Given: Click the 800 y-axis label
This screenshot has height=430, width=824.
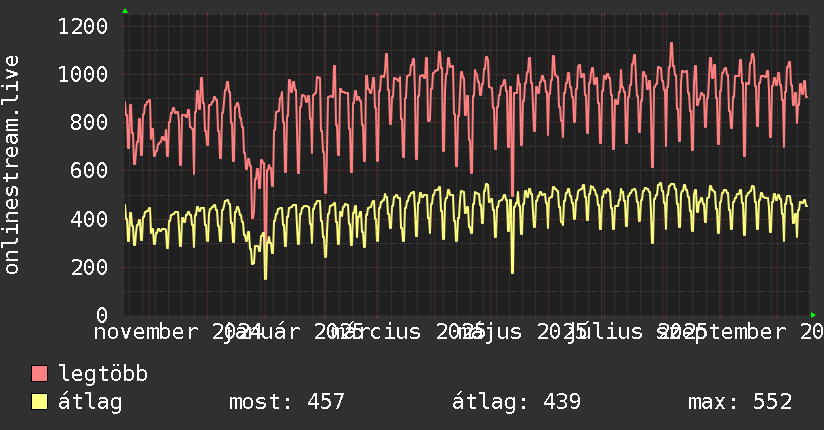Looking at the screenshot, I should coord(89,122).
